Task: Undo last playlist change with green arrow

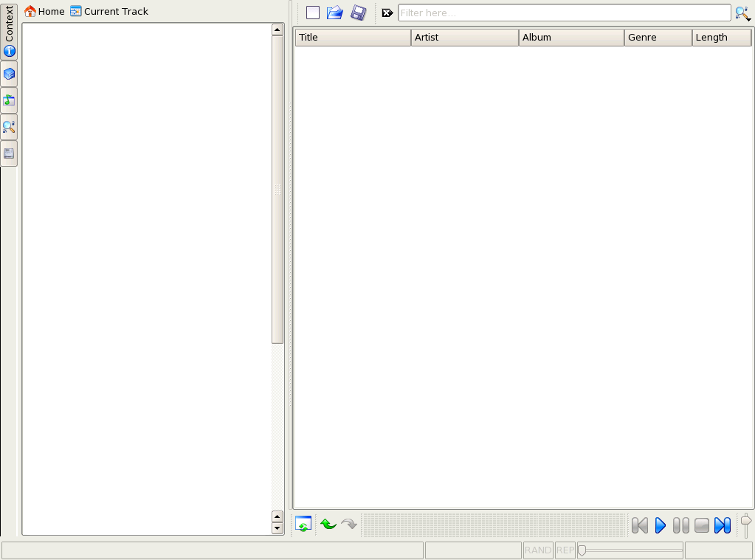Action: click(x=328, y=525)
